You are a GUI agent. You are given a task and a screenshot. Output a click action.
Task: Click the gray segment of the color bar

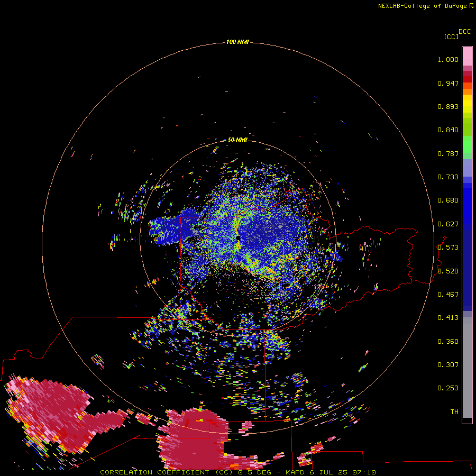[x=467, y=368]
